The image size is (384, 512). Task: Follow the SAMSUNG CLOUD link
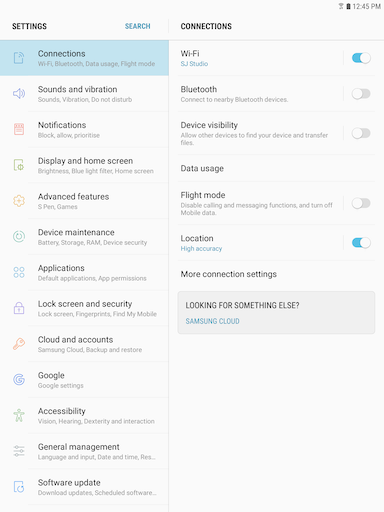click(x=212, y=321)
